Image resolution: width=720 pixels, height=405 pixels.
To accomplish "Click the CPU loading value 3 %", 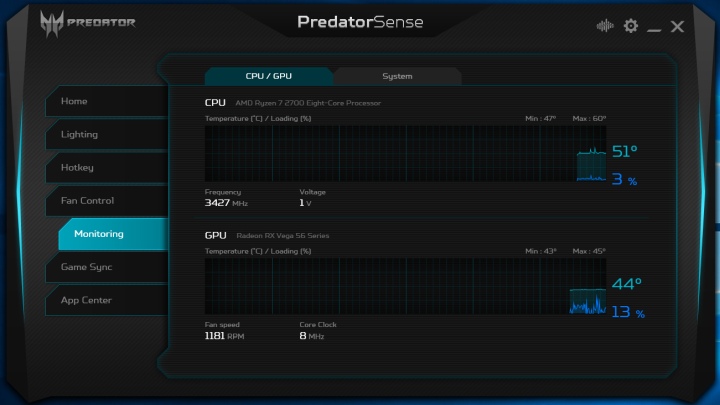I will (624, 179).
